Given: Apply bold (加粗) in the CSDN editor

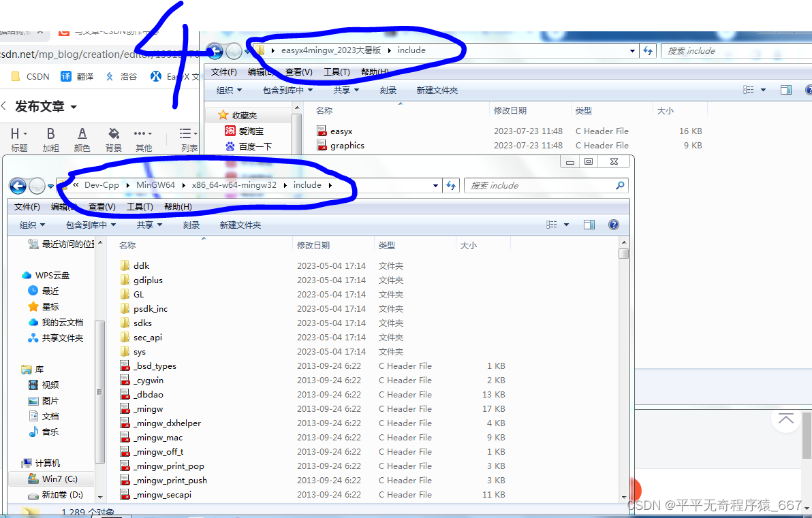Looking at the screenshot, I should coord(50,140).
